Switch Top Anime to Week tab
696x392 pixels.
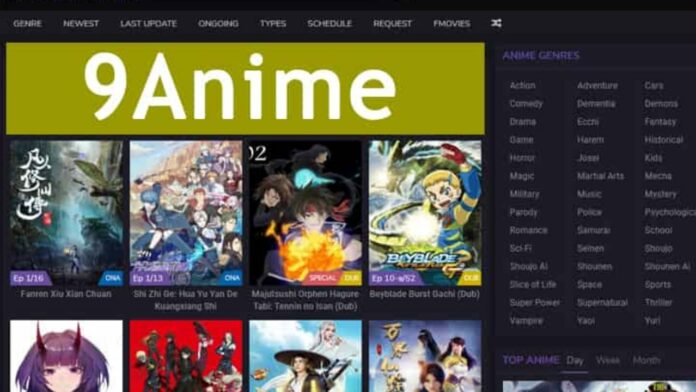[x=608, y=360]
